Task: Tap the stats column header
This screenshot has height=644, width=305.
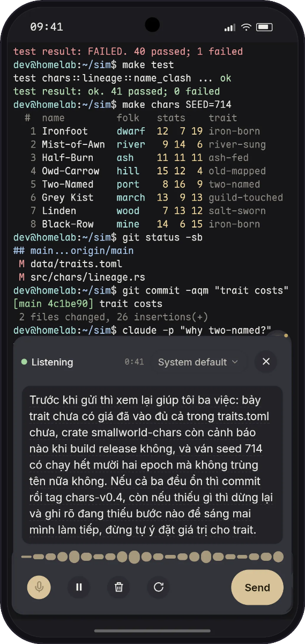Action: point(172,118)
